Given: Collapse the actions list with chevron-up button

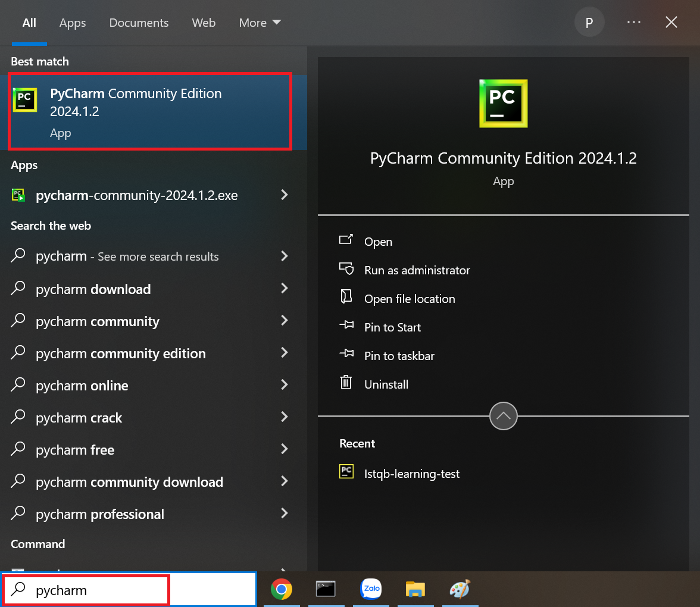Looking at the screenshot, I should click(503, 416).
